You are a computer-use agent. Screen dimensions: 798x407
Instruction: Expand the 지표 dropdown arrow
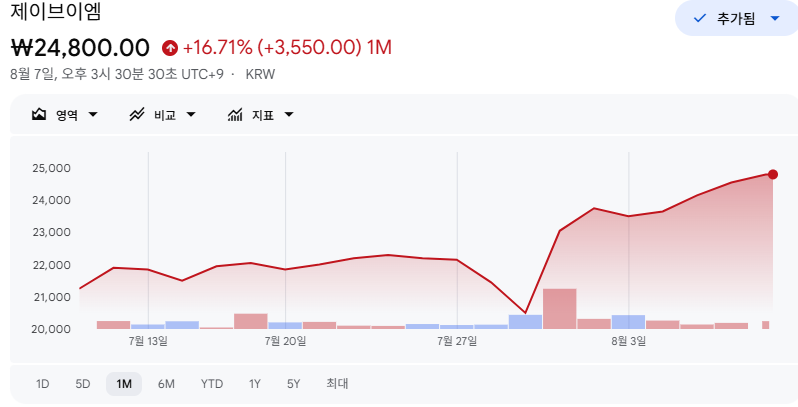tap(289, 114)
